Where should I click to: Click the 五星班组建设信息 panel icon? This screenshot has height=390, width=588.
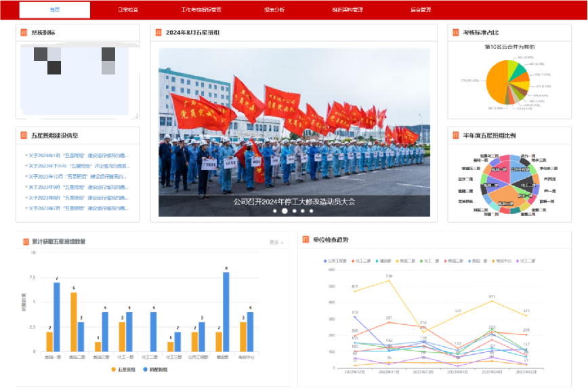pyautogui.click(x=24, y=135)
